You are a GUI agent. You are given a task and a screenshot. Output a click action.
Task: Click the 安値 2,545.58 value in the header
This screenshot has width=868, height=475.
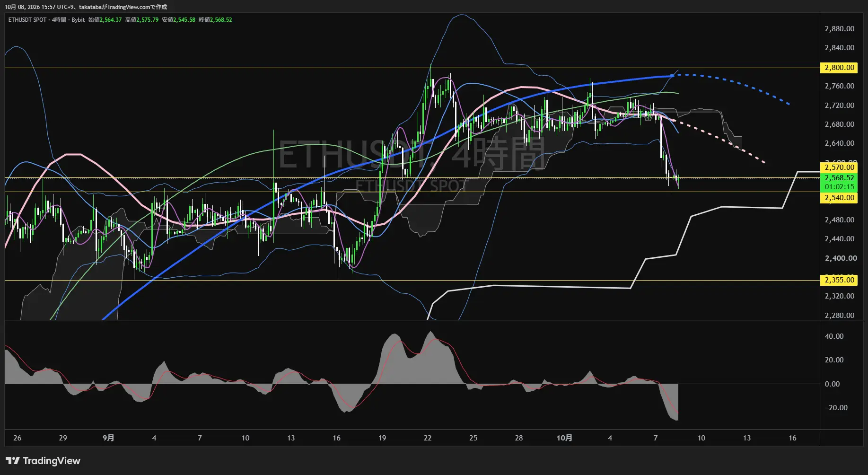(178, 20)
